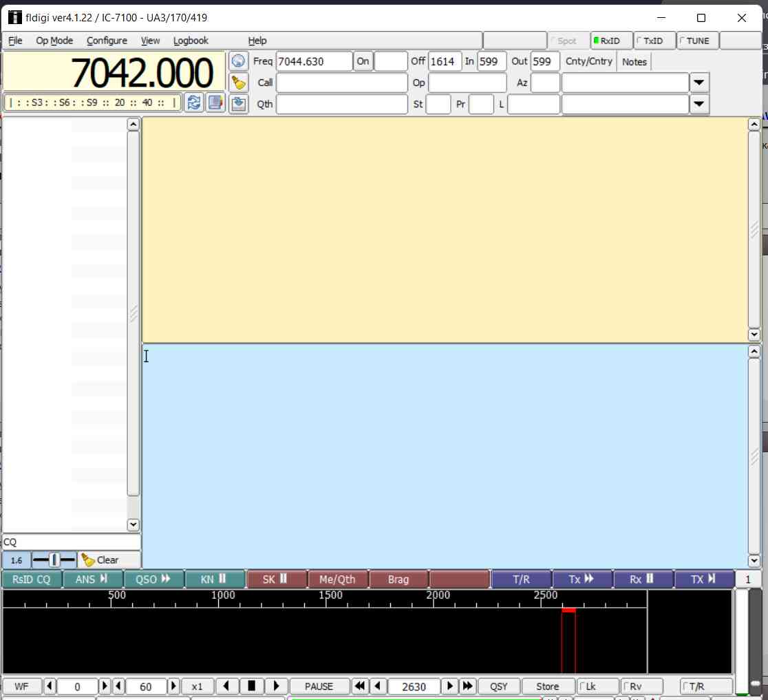Click the slider next to the Clear button

click(54, 560)
